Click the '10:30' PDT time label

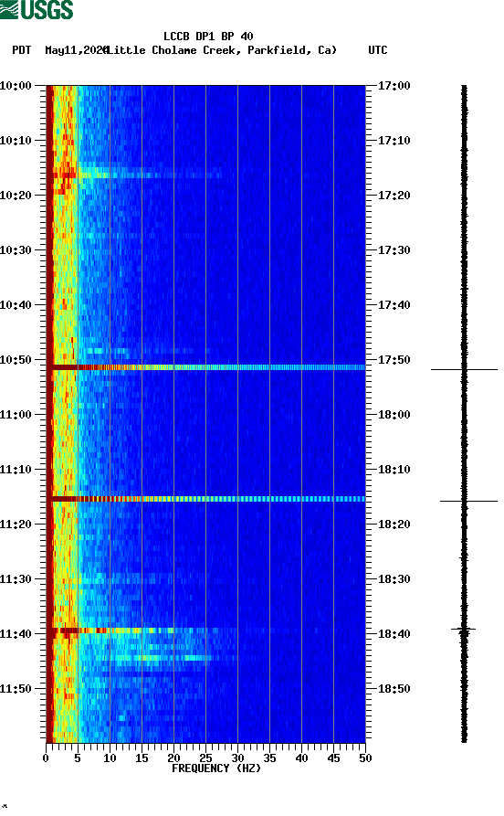[x=16, y=250]
